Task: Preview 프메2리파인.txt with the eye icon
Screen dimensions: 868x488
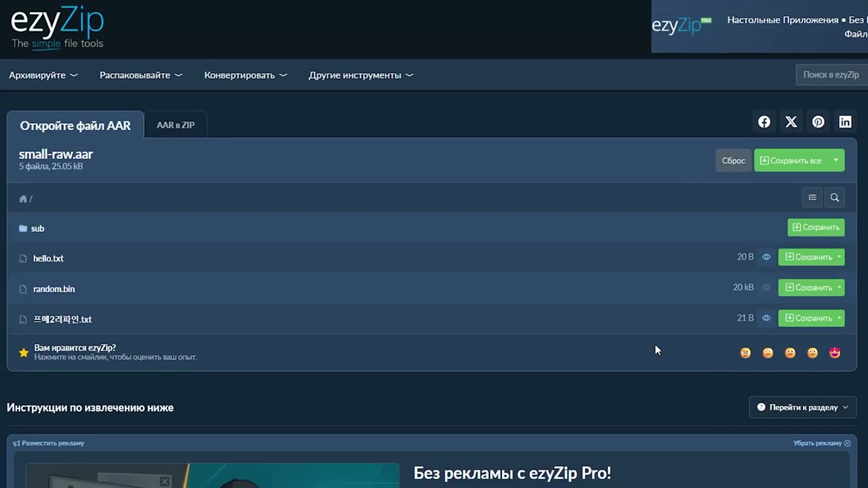Action: pyautogui.click(x=766, y=318)
